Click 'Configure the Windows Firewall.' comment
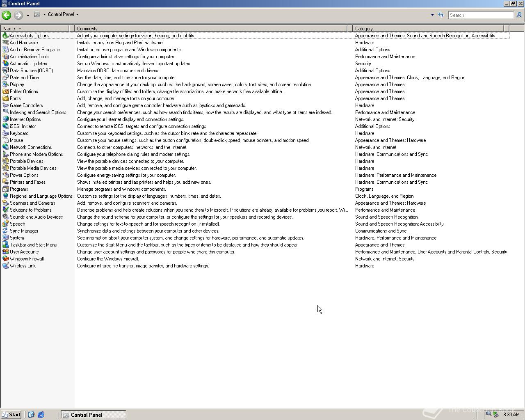The height and width of the screenshot is (420, 525). (x=108, y=259)
